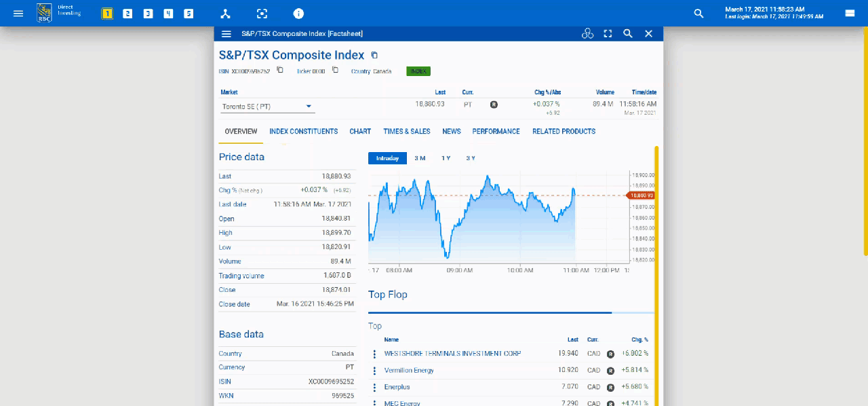Viewport: 868px width, 406px height.
Task: Copy the S&P/TSX Composite Index name
Action: (374, 56)
